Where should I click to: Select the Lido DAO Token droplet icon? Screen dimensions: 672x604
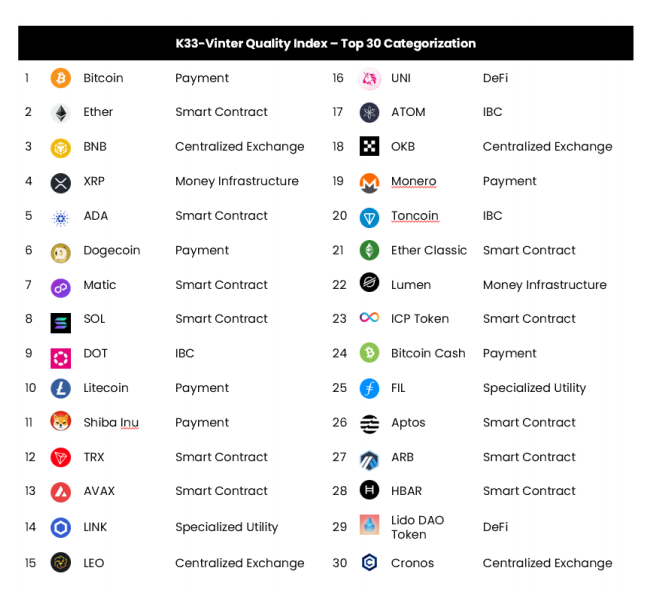(369, 525)
